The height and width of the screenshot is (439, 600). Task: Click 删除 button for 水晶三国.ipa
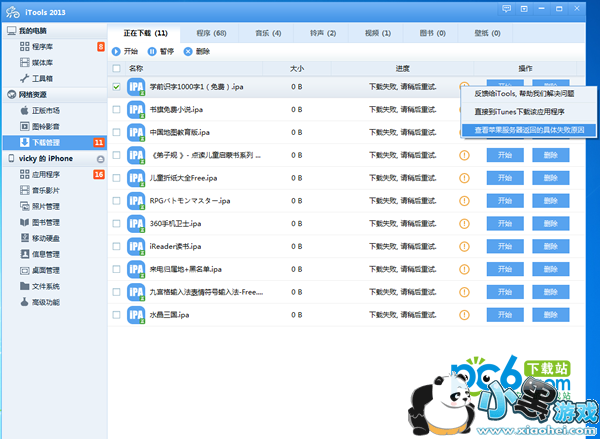point(551,315)
